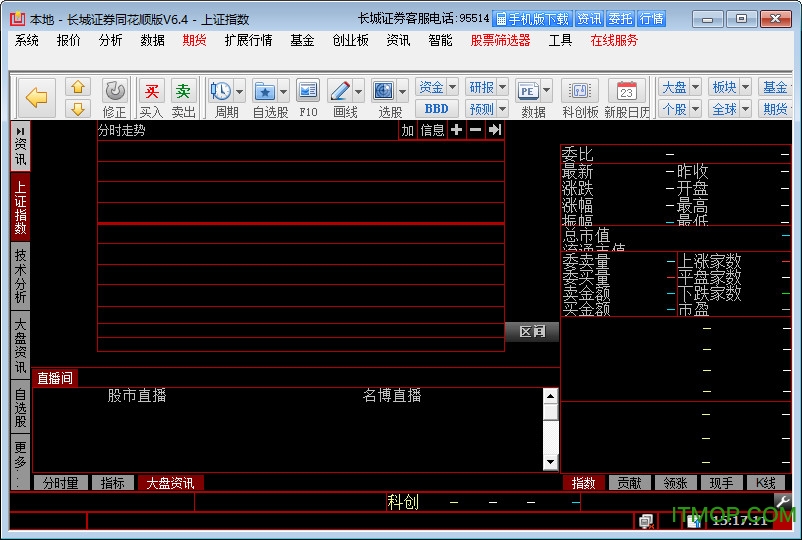The height and width of the screenshot is (540, 802).
Task: Toggle the 资讯 collapse side tab
Action: [20, 146]
